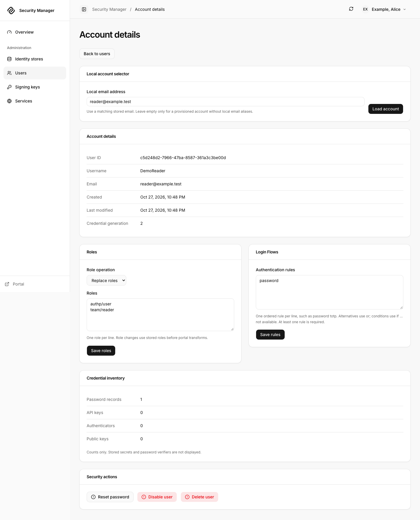Screen dimensions: 420x520
Task: Click the Account details breadcrumb text
Action: (150, 9)
